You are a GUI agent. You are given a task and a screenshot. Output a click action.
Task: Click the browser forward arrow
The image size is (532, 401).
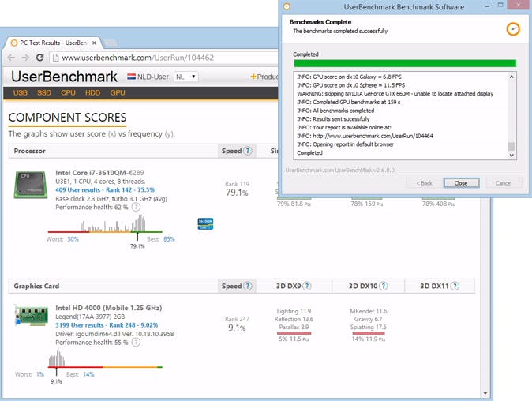(25, 58)
